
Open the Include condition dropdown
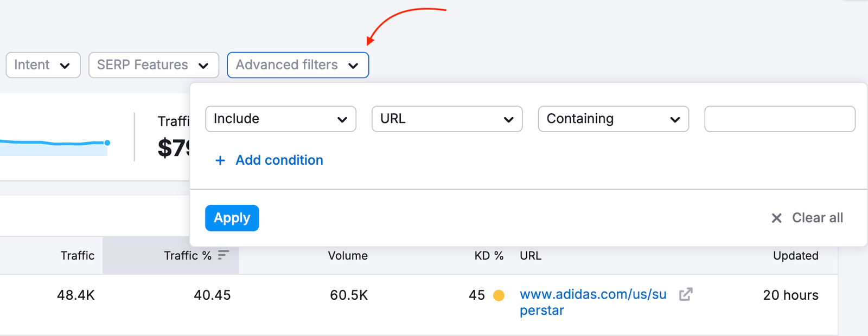[280, 119]
